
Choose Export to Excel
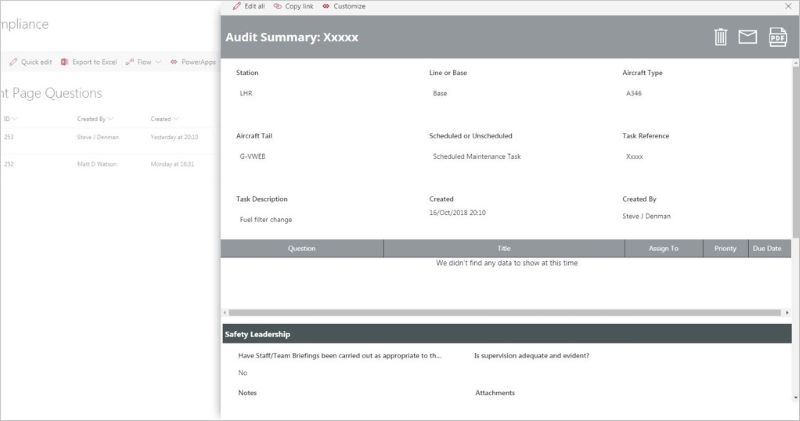[89, 62]
